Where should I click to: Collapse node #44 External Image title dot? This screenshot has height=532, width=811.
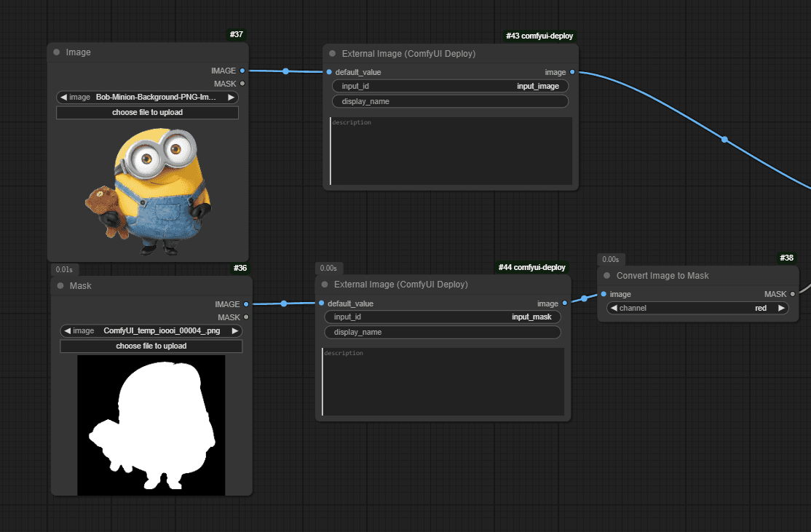point(325,285)
